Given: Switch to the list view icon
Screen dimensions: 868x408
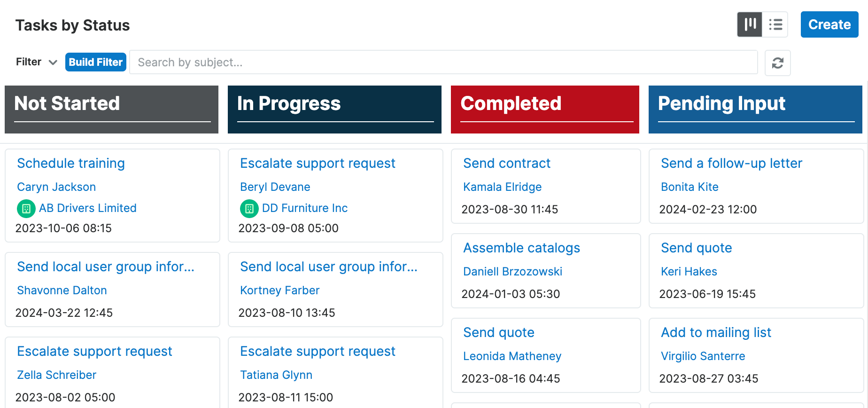Looking at the screenshot, I should (775, 24).
